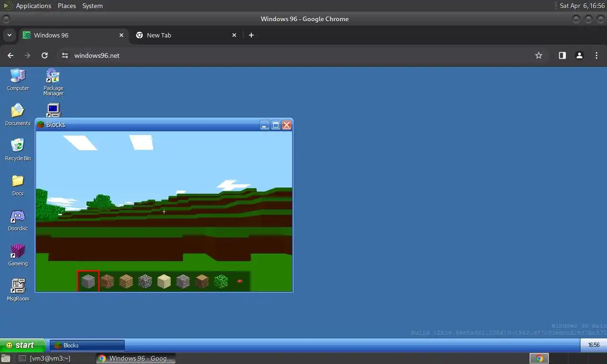Close the Windows 96 browser tab
Viewport: 607px width, 364px height.
[x=121, y=35]
